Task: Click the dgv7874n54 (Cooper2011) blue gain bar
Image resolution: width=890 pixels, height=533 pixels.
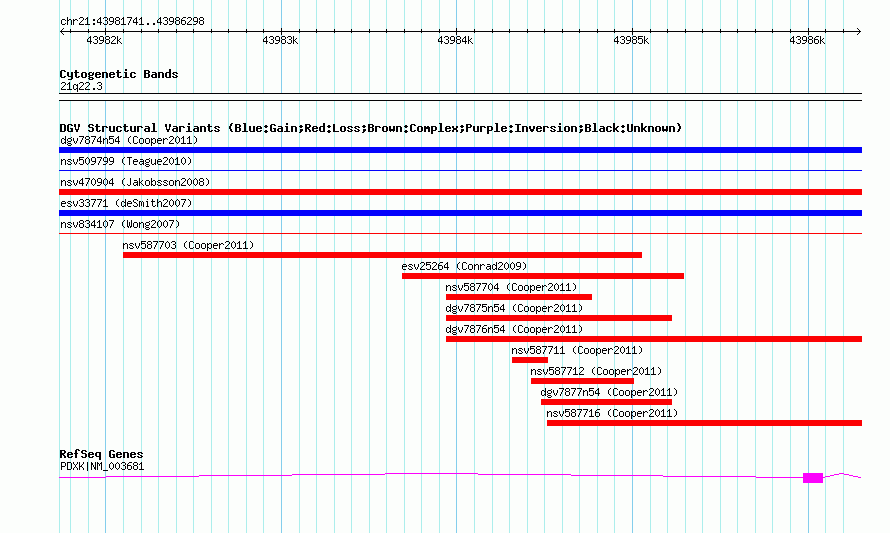Action: coord(460,150)
